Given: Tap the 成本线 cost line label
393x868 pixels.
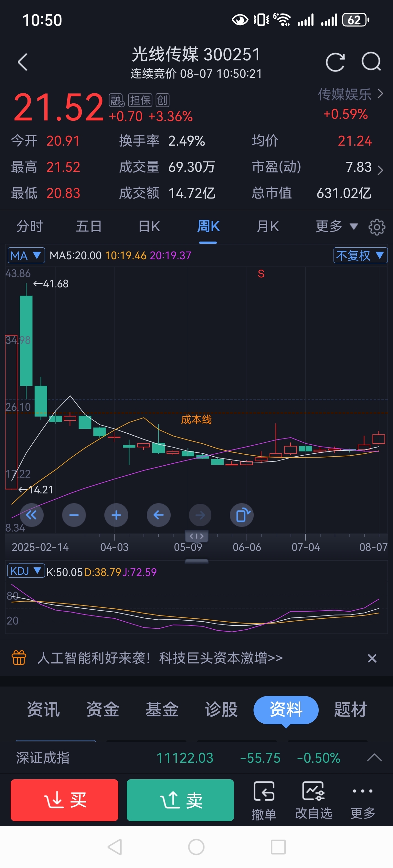Looking at the screenshot, I should [x=196, y=419].
